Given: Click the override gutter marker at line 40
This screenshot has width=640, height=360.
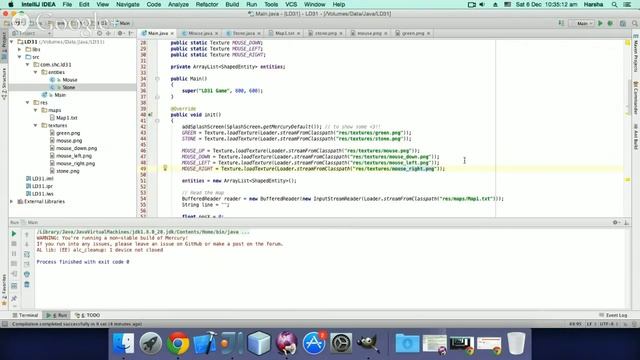Looking at the screenshot, I should 150,115.
